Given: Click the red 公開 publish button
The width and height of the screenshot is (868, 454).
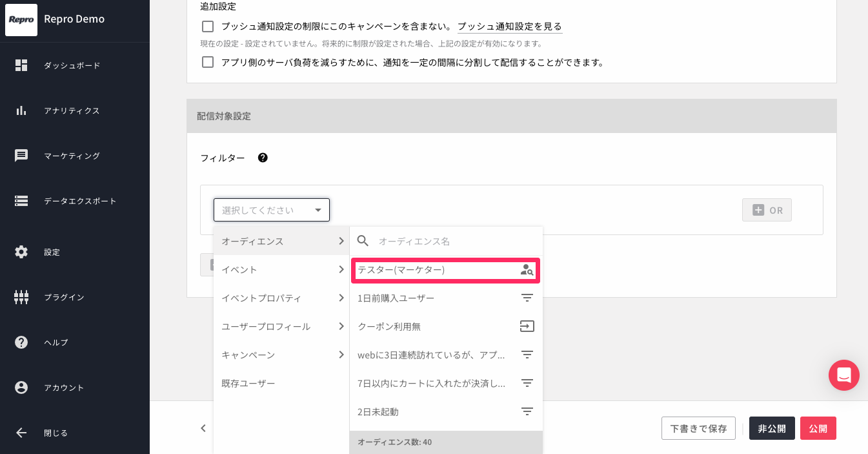Looking at the screenshot, I should point(818,428).
